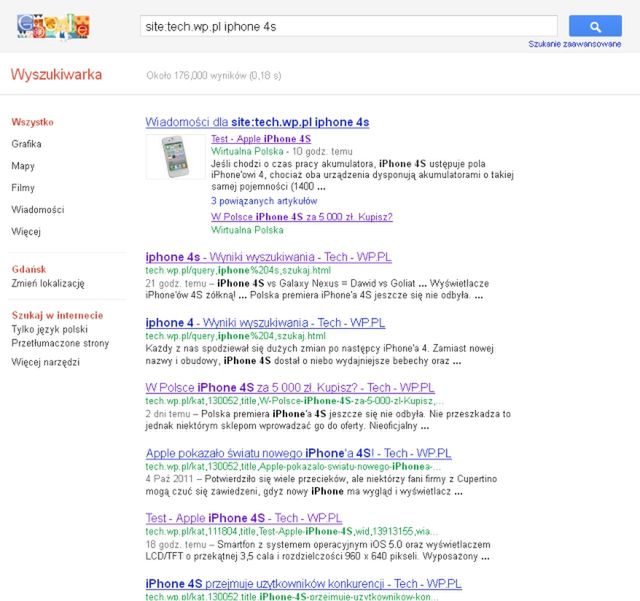The image size is (640, 601).
Task: Switch to 'Grafika' results
Action: tap(27, 144)
